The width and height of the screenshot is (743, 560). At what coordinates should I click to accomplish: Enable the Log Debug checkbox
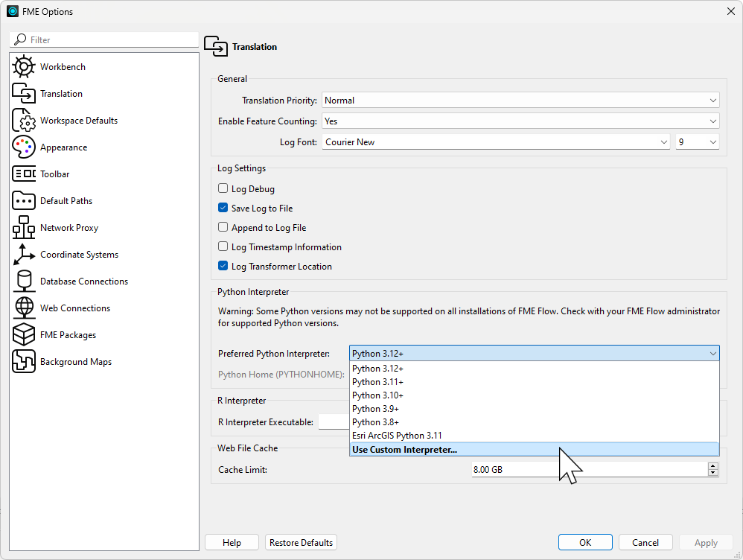click(223, 188)
